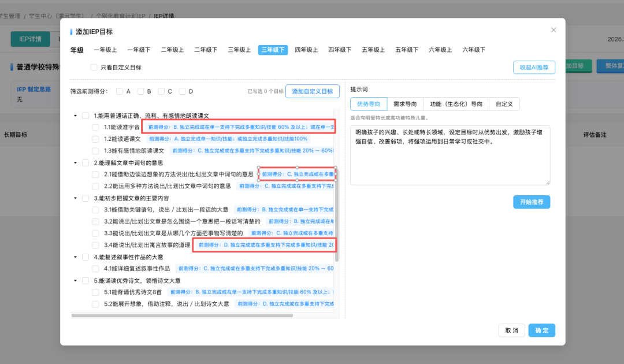624x364 pixels.
Task: Select 自定义 prompt tab
Action: pos(504,104)
